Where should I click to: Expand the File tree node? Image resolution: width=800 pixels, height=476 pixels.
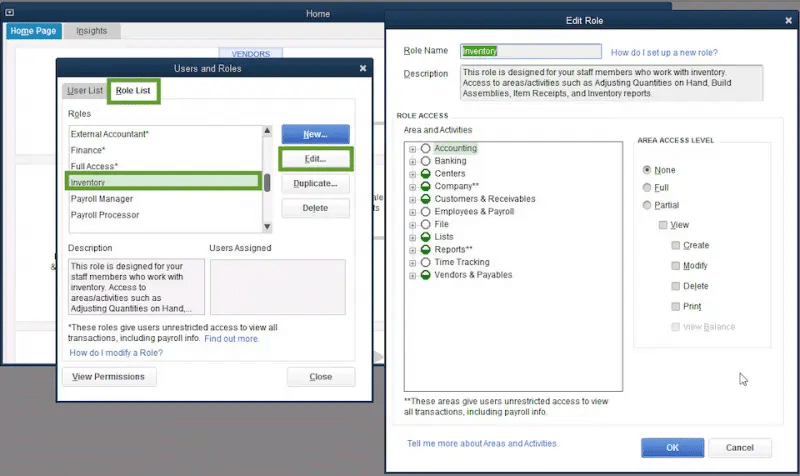click(x=412, y=225)
